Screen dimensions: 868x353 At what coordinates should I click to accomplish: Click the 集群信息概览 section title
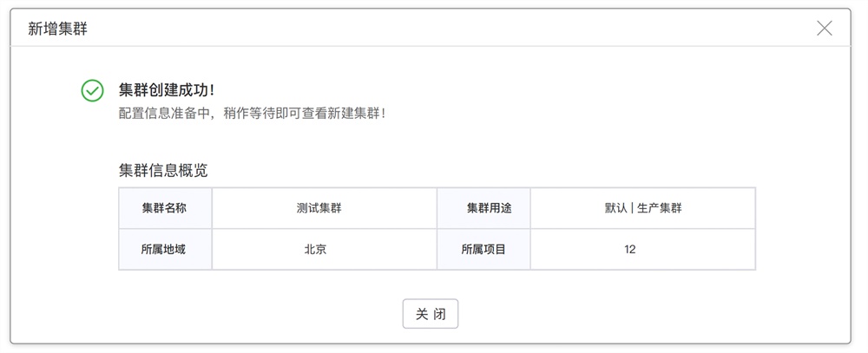163,170
